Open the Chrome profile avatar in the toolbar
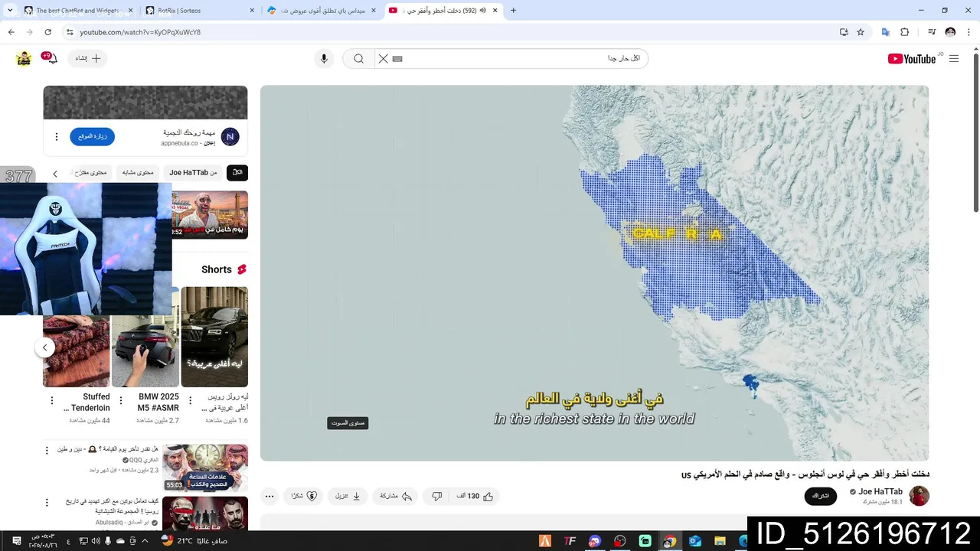The height and width of the screenshot is (551, 980). 950,32
